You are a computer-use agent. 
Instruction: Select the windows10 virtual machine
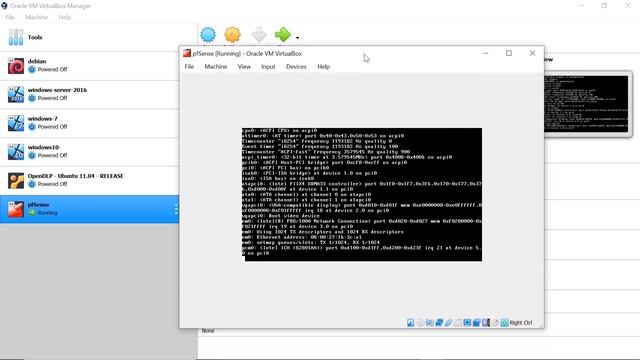click(89, 151)
